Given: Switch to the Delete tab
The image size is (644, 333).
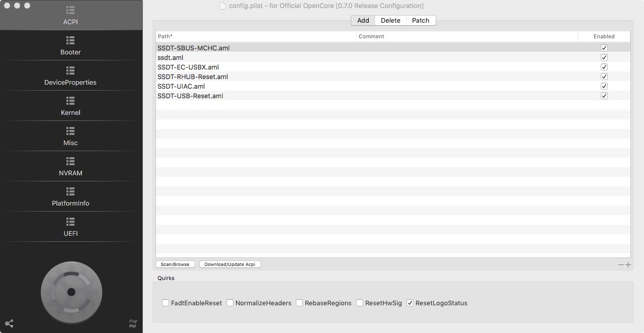Looking at the screenshot, I should (390, 20).
